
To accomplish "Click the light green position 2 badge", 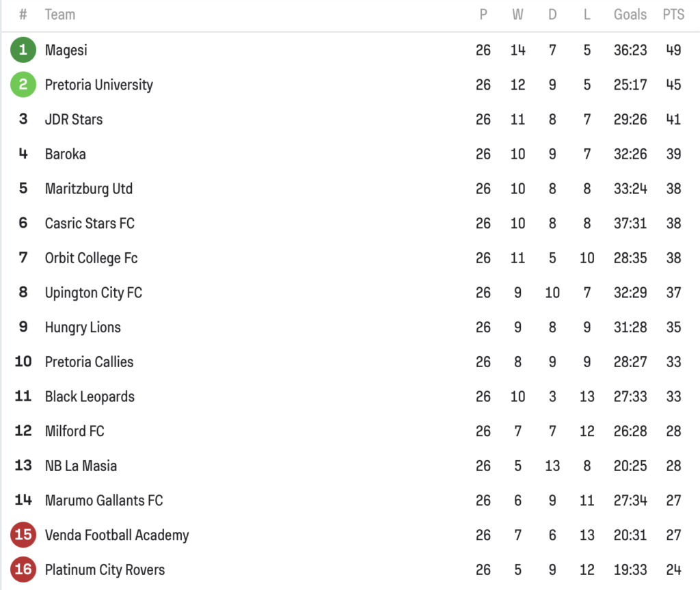I will pos(23,85).
